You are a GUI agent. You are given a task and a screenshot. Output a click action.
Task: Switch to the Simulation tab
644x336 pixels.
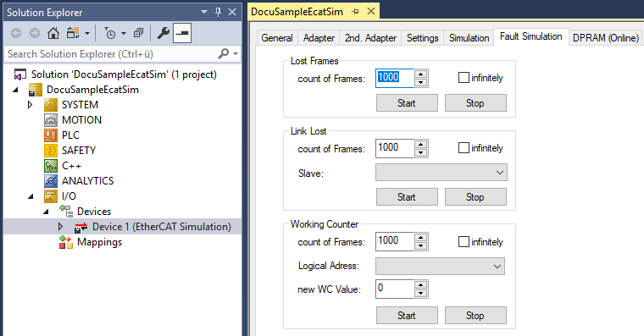(469, 38)
